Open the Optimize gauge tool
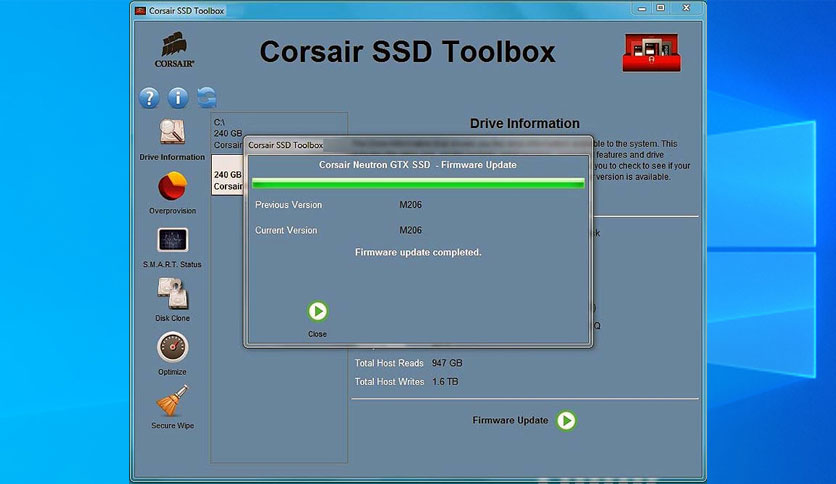Image resolution: width=836 pixels, height=484 pixels. click(x=172, y=353)
